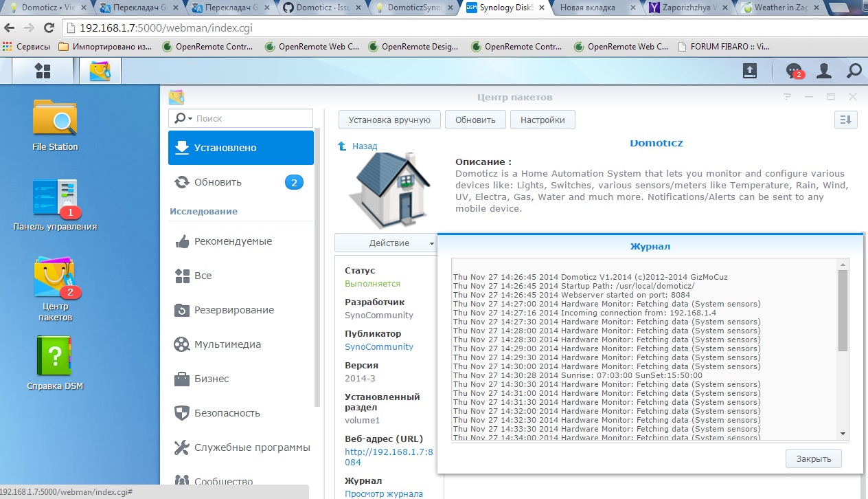Click the browser back arrow

pos(10,29)
